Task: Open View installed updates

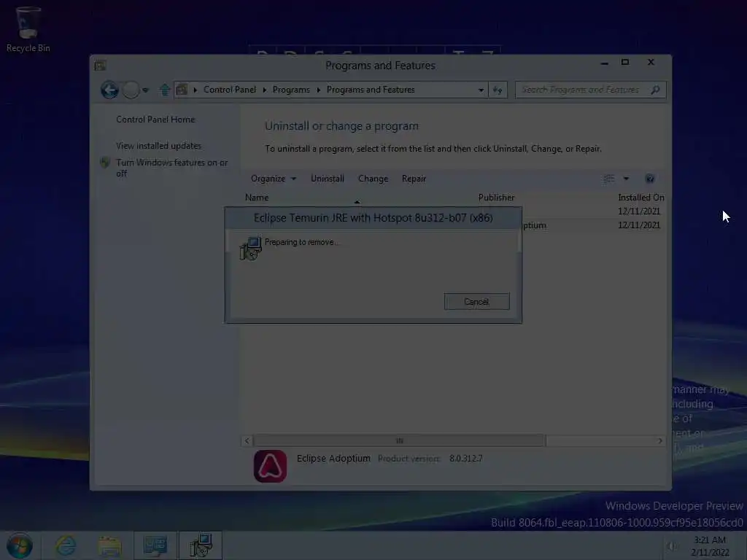Action: click(x=158, y=146)
